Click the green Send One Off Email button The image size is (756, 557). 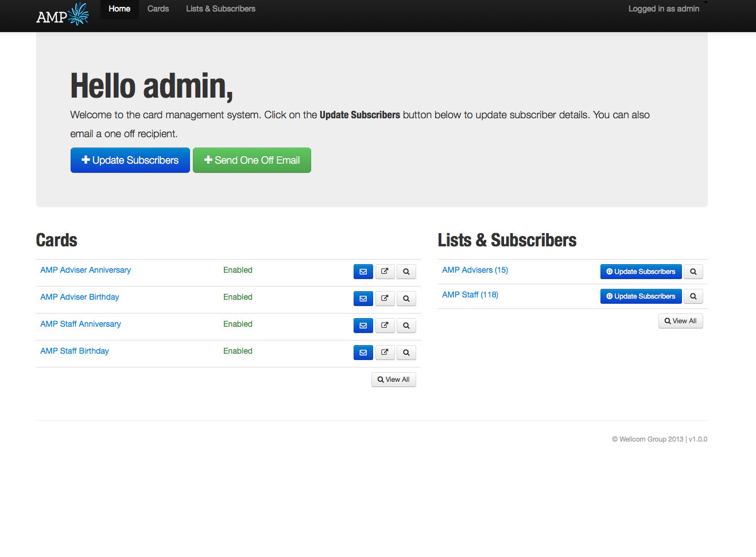[252, 160]
